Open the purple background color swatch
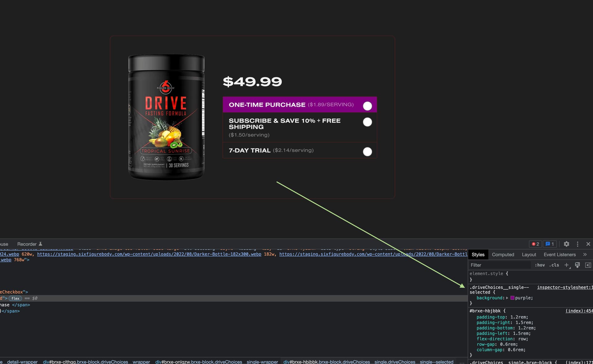 coord(512,298)
